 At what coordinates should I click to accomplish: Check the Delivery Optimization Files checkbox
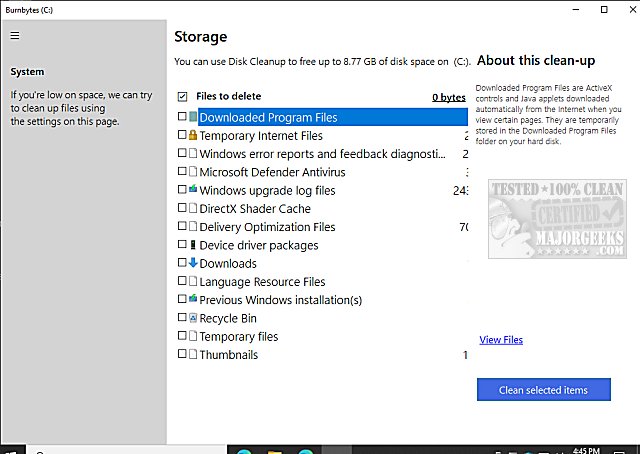[x=182, y=227]
